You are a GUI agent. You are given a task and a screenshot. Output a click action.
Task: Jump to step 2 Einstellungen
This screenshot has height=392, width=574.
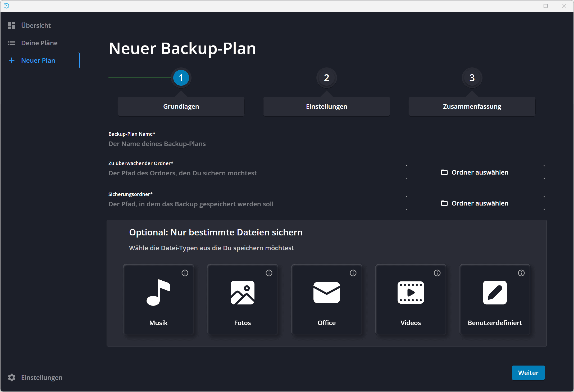pos(327,78)
